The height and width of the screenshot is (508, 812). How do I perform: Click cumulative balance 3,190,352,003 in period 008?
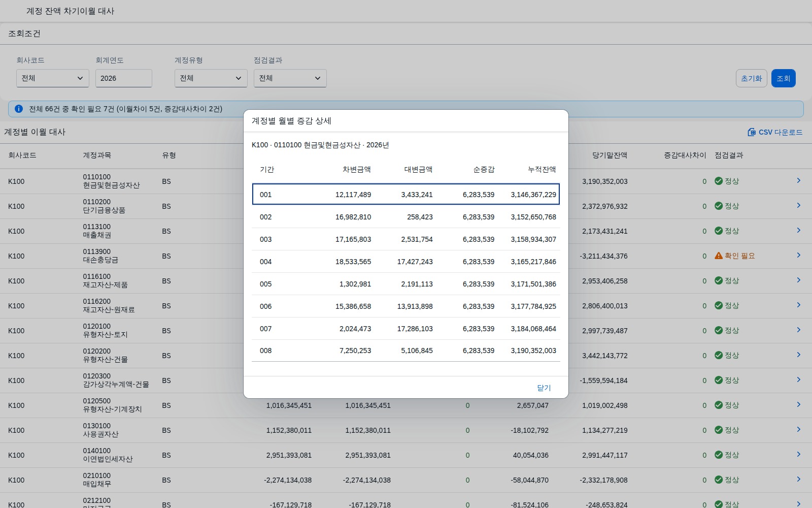[533, 351]
